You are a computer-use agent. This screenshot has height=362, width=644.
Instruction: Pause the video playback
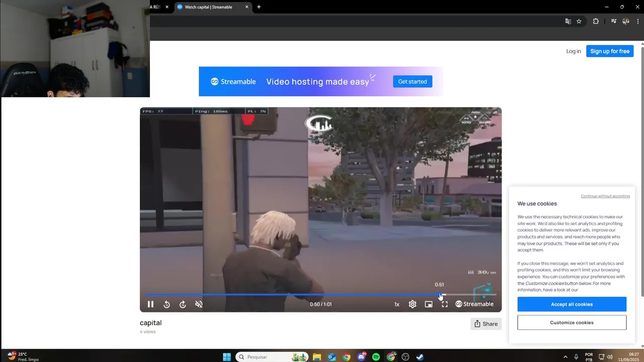pyautogui.click(x=150, y=304)
